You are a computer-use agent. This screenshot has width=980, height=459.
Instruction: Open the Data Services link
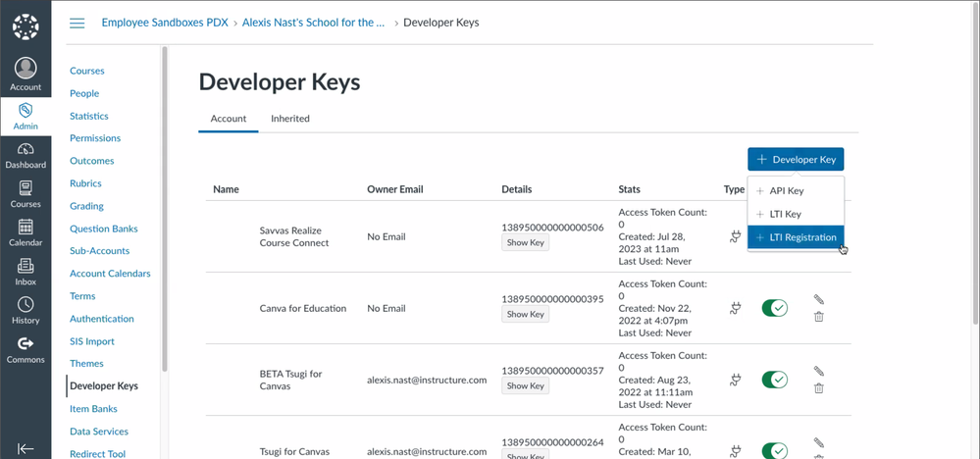(x=99, y=432)
